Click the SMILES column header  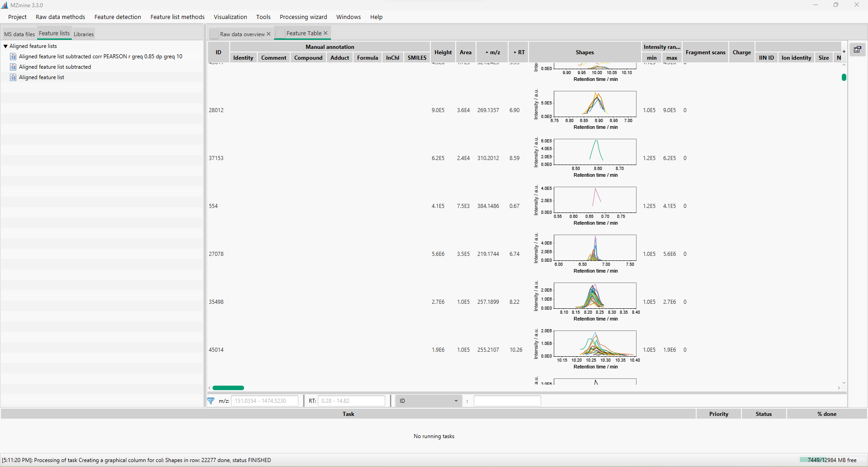(x=416, y=57)
